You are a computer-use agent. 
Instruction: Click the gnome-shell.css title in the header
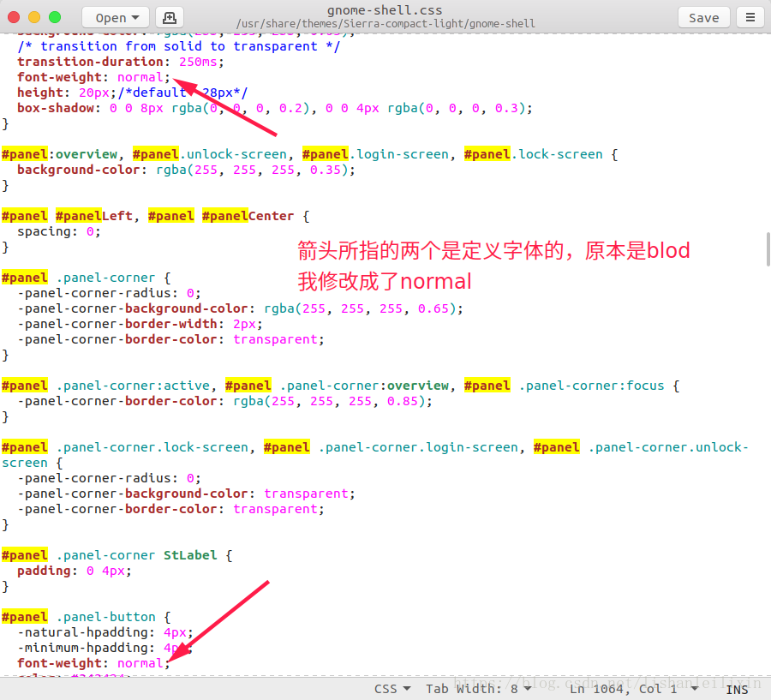[x=385, y=10]
